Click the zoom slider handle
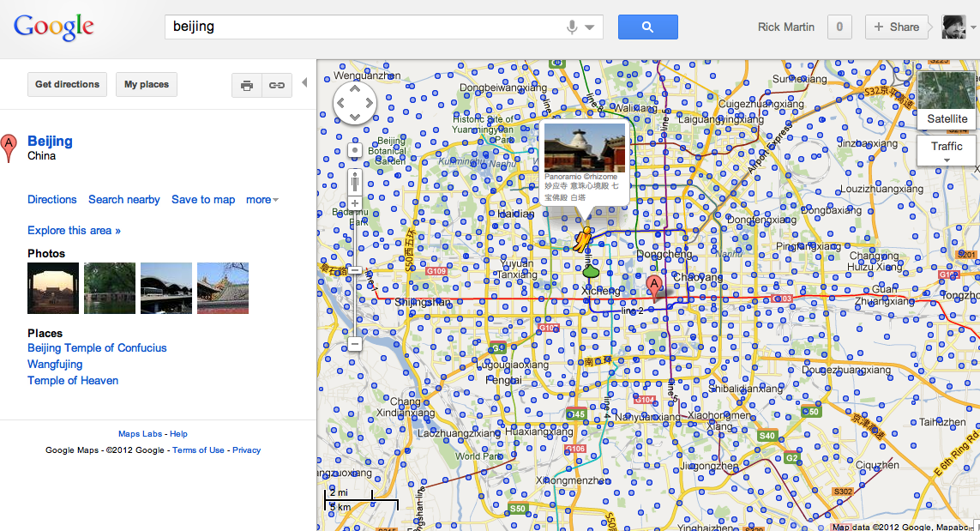980x531 pixels. point(354,270)
